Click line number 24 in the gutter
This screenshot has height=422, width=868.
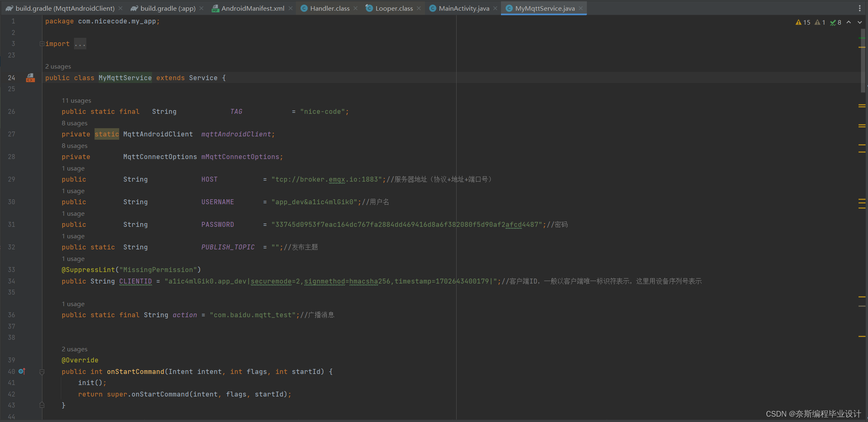tap(12, 78)
